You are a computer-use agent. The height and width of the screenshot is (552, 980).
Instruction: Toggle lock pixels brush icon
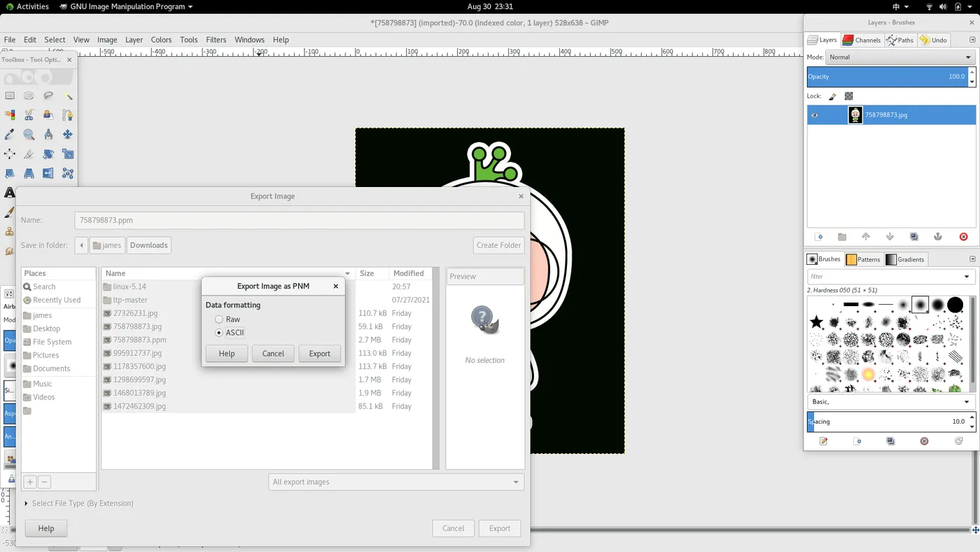coord(832,96)
